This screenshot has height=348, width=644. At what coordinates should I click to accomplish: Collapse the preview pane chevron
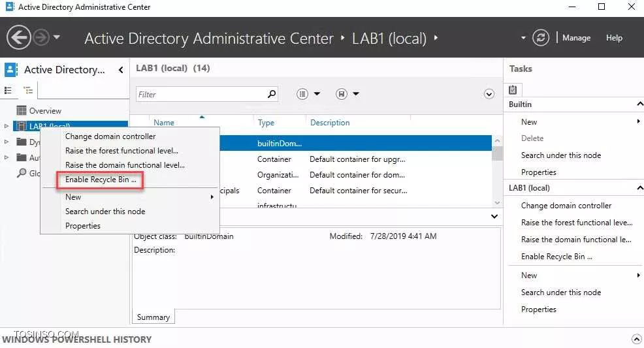click(x=494, y=216)
